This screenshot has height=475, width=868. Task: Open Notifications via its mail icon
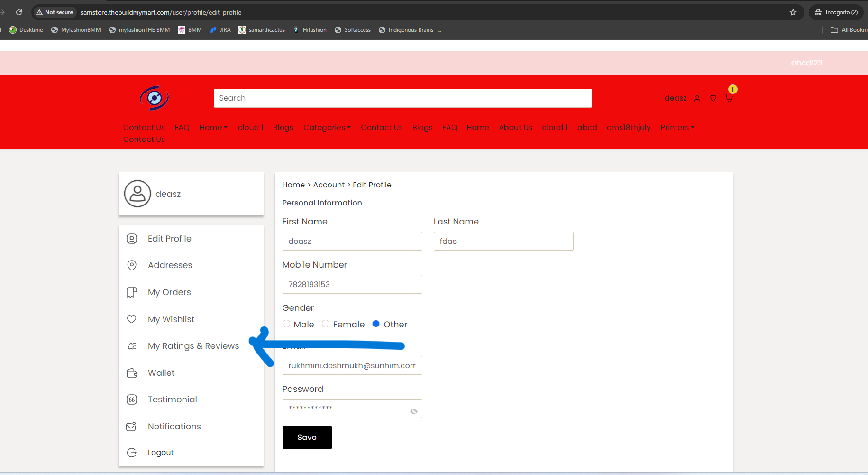131,427
